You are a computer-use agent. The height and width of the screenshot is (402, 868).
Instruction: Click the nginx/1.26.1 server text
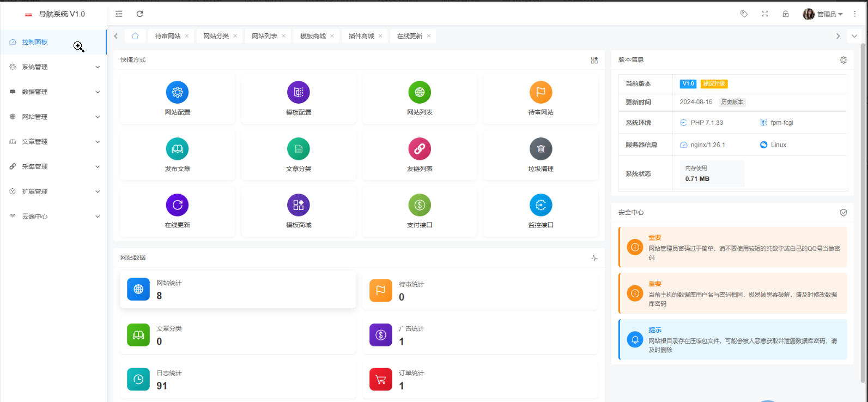708,145
